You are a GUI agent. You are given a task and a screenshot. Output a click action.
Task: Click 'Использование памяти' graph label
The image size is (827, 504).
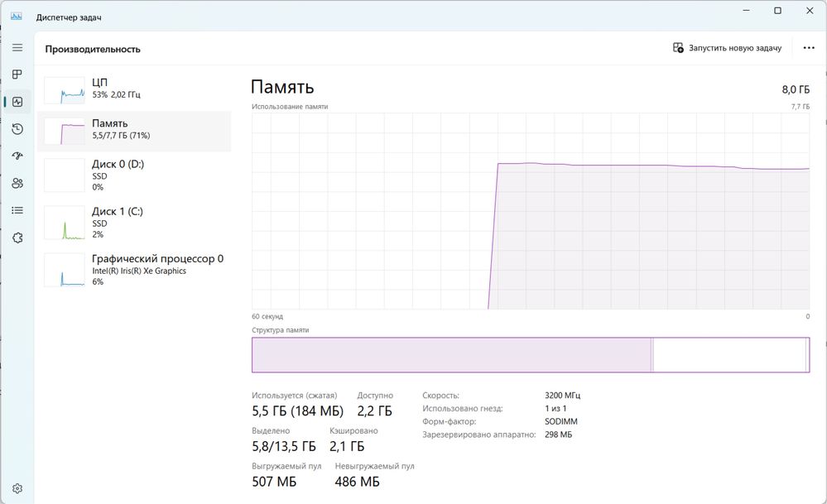[290, 107]
